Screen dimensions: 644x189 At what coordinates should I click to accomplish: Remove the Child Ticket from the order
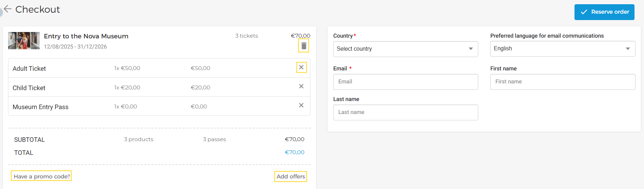pyautogui.click(x=301, y=86)
